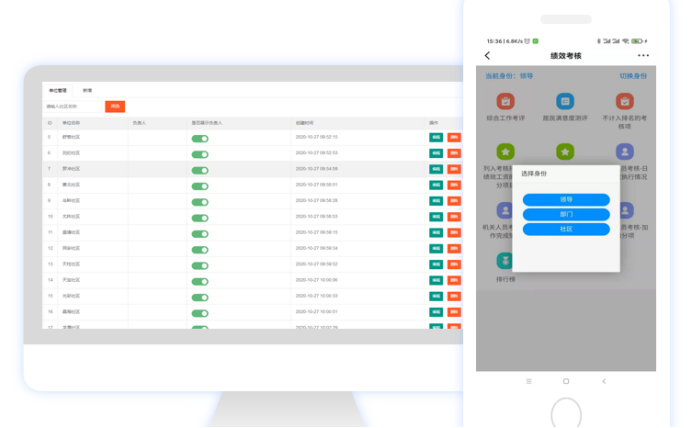692x428 pixels.
Task: Toggle the switch in row ID 16
Action: pyautogui.click(x=200, y=313)
